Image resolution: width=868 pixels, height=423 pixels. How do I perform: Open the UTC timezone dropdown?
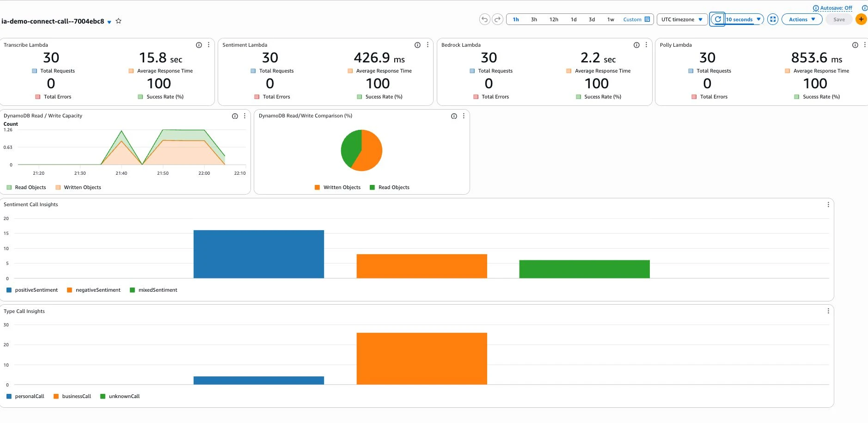tap(682, 19)
